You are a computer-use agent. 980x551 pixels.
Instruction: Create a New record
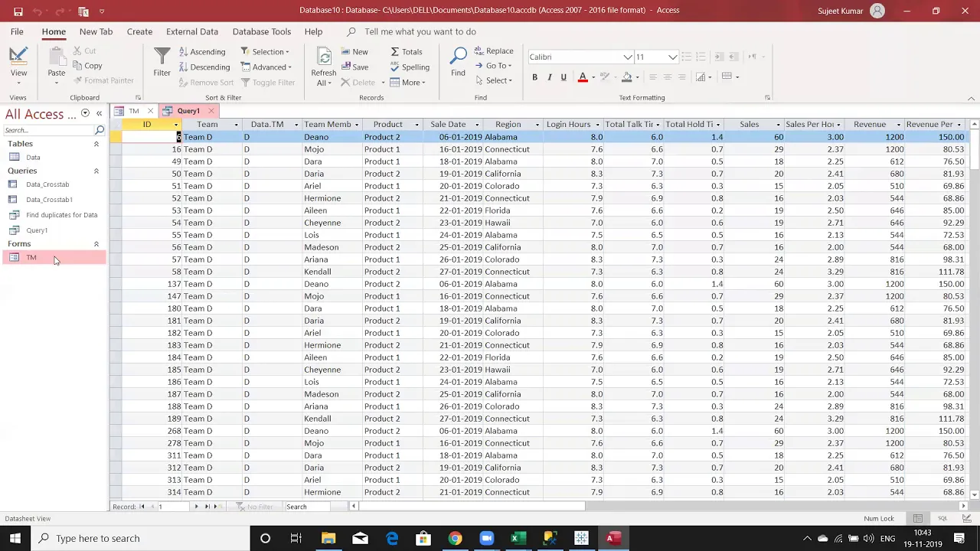(x=354, y=51)
